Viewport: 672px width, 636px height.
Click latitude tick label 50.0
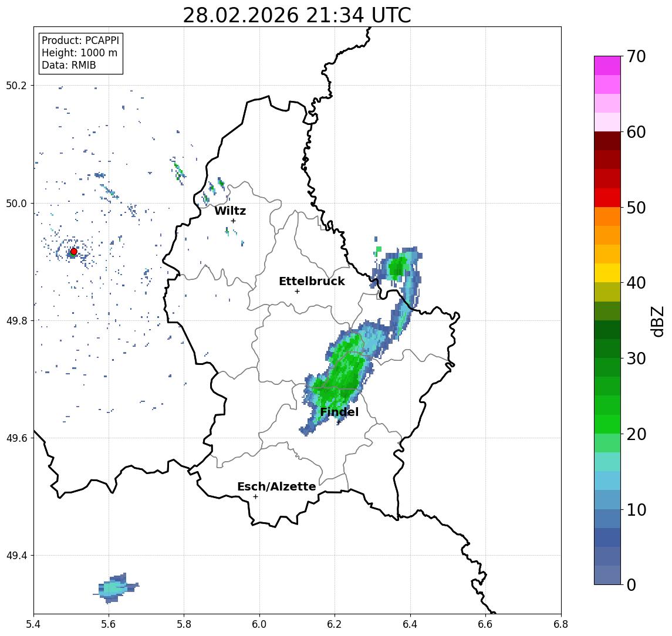pyautogui.click(x=16, y=203)
